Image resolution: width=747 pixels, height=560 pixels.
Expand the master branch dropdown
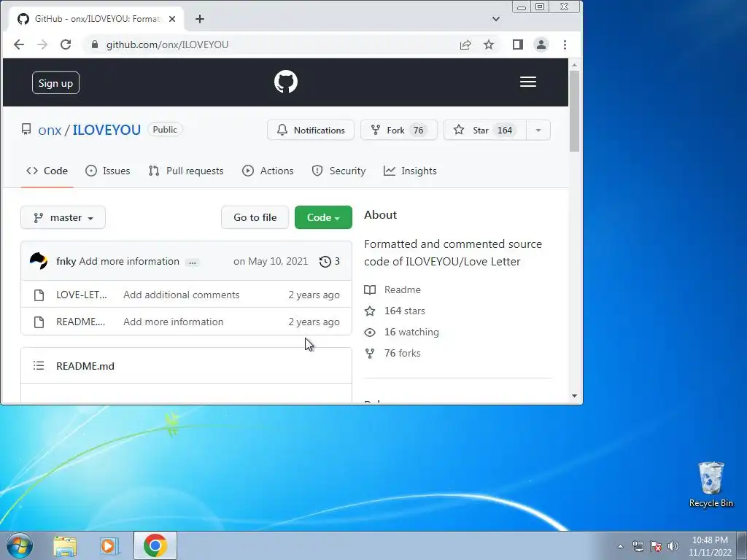[x=63, y=217]
